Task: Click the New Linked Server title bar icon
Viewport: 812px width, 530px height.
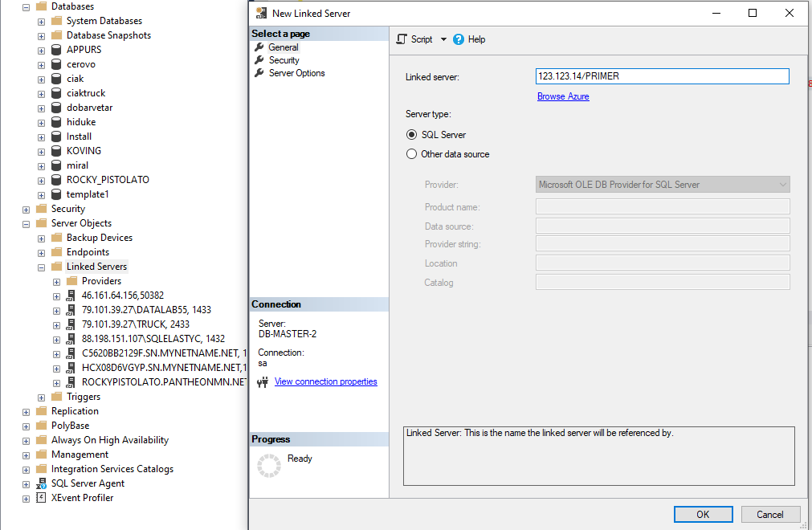Action: point(262,13)
